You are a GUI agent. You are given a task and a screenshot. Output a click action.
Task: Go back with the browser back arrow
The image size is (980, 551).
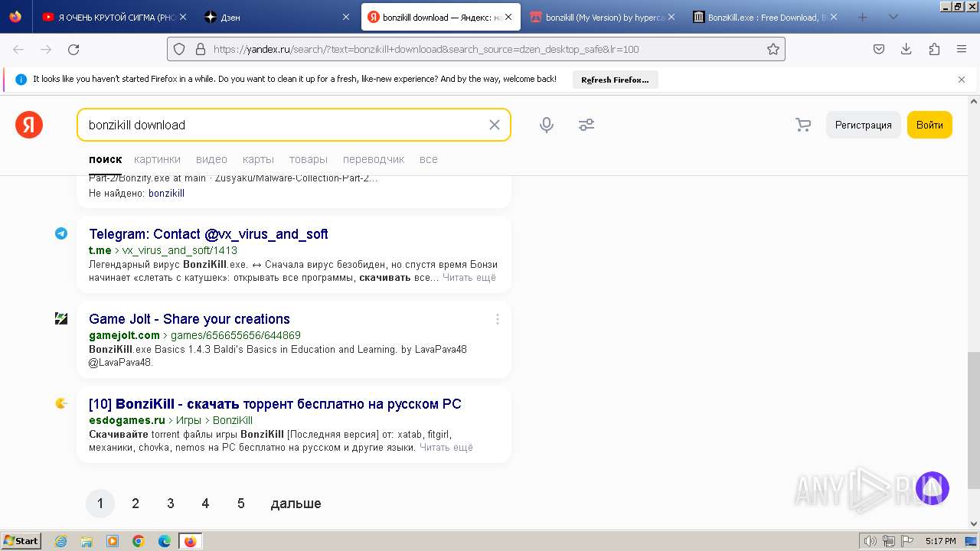pos(18,49)
